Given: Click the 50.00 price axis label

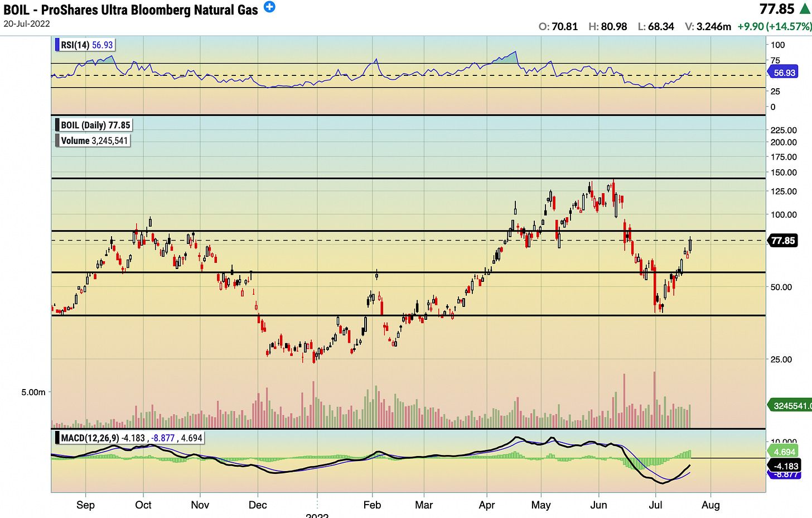Looking at the screenshot, I should pyautogui.click(x=781, y=287).
